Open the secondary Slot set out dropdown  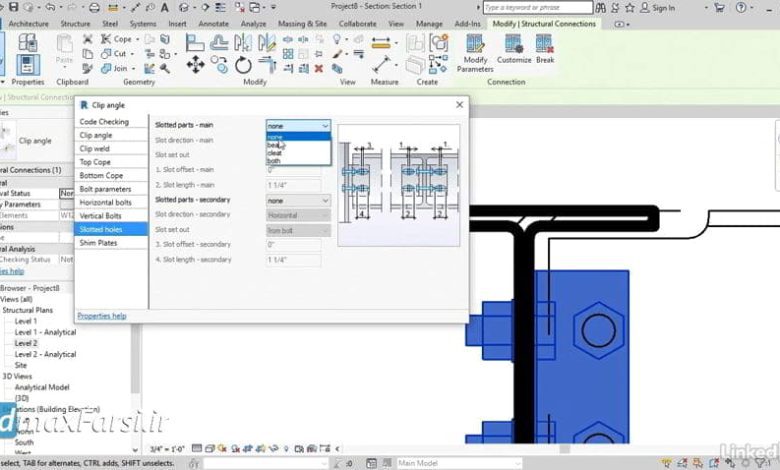[x=298, y=230]
